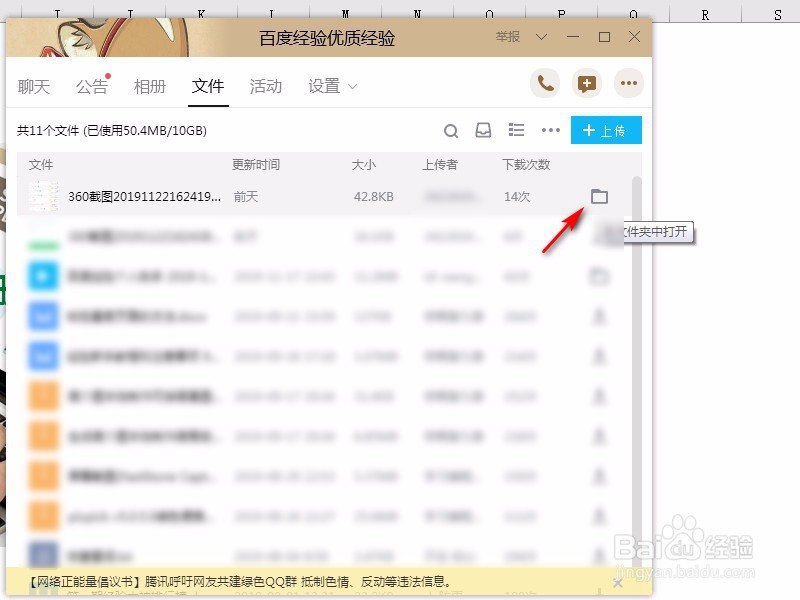Screen dimensions: 800x600
Task: Open folder icon for 360截图 file row
Action: pyautogui.click(x=599, y=196)
